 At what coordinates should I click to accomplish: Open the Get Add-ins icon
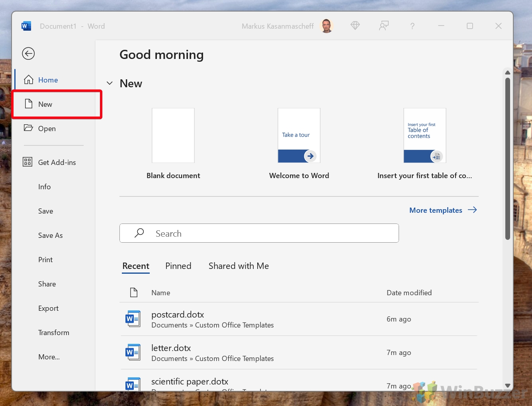click(x=27, y=162)
